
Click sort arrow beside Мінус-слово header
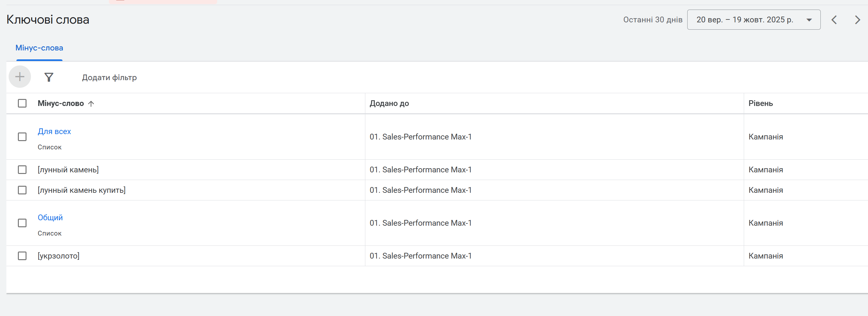point(91,104)
